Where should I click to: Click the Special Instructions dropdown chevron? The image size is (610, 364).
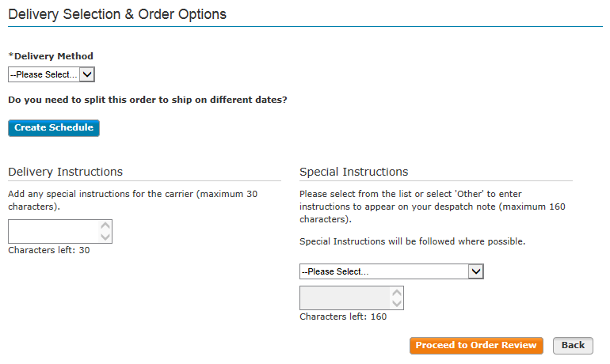click(x=476, y=271)
